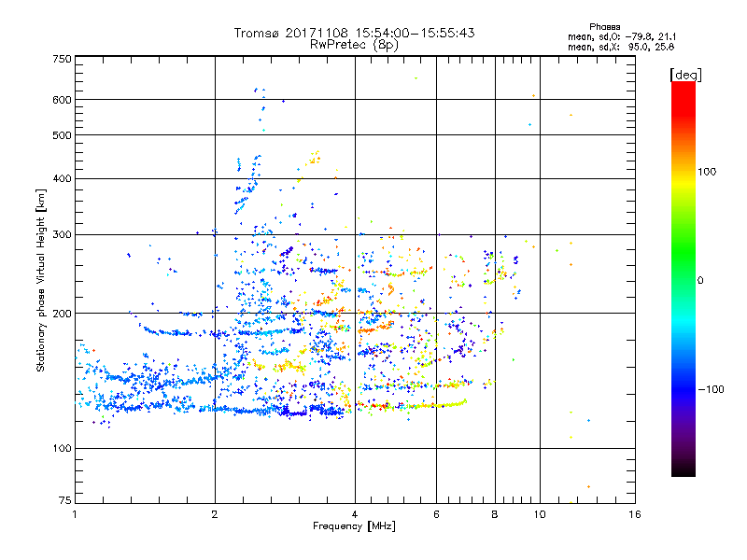The height and width of the screenshot is (560, 747).
Task: Click the "100" height axis tick label
Action: tap(62, 449)
